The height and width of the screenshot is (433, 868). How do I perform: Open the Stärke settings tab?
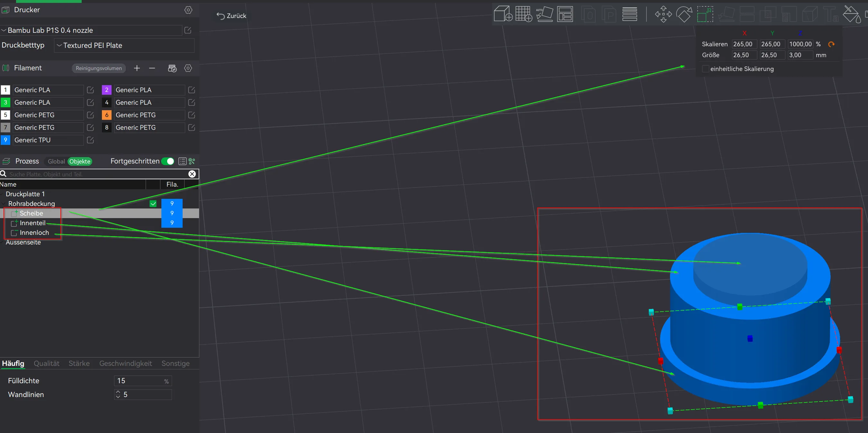79,363
